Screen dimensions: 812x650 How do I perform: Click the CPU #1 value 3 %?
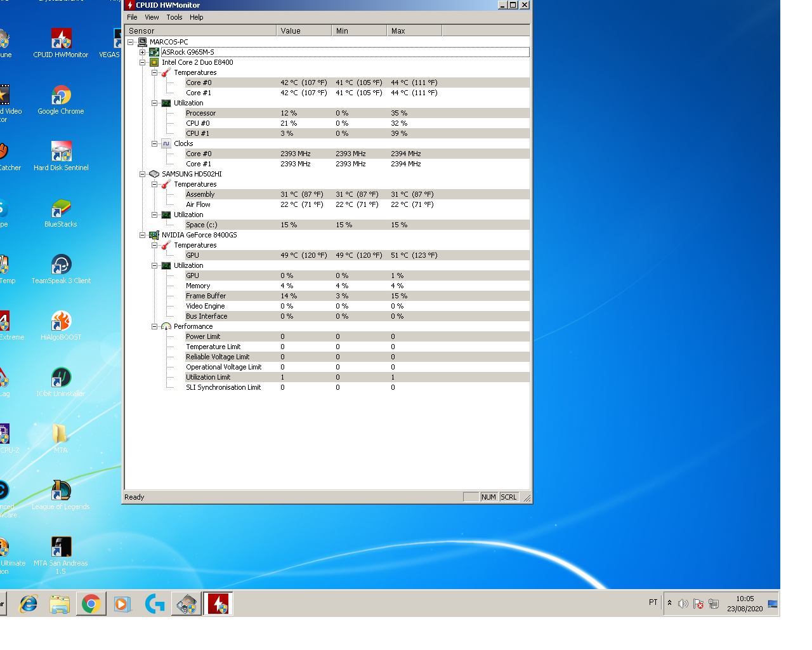[287, 133]
